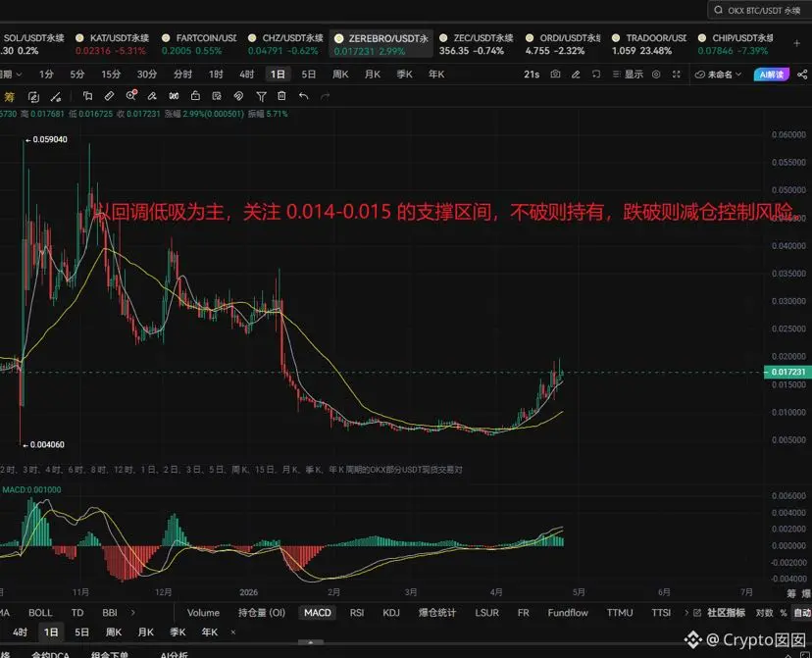Select the crop/range selection tool
Viewport: 812px width, 658px height.
87,96
